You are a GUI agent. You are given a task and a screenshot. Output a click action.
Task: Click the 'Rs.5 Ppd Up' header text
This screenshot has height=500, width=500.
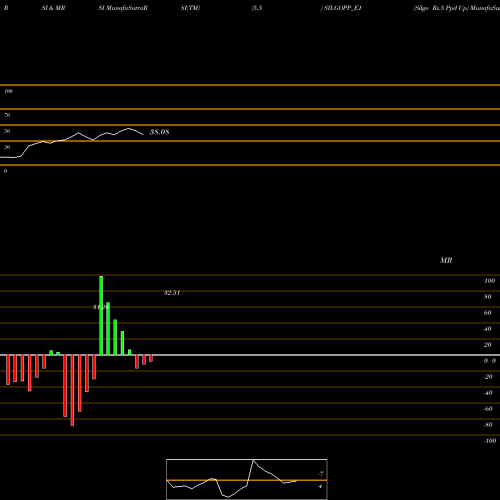(x=450, y=8)
